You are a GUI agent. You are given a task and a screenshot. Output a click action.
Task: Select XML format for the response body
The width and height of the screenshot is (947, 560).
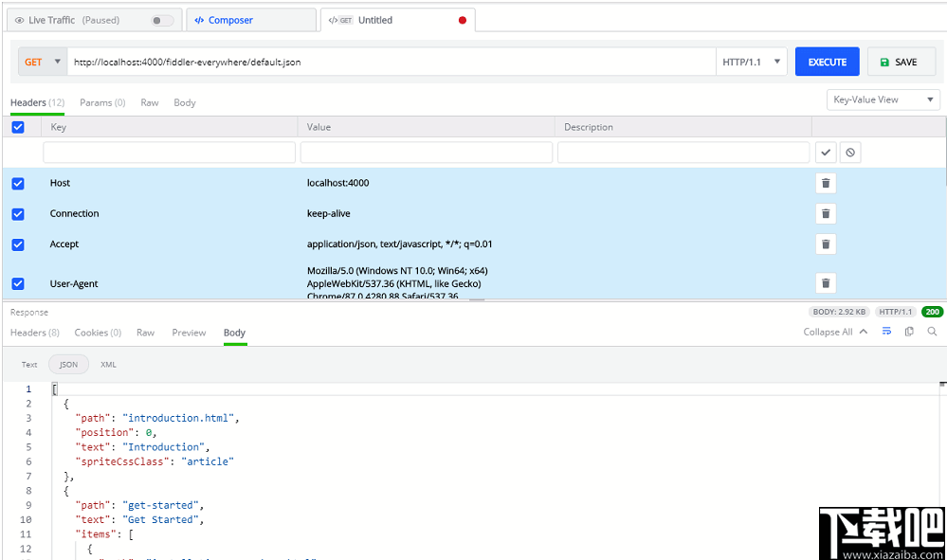coord(108,364)
